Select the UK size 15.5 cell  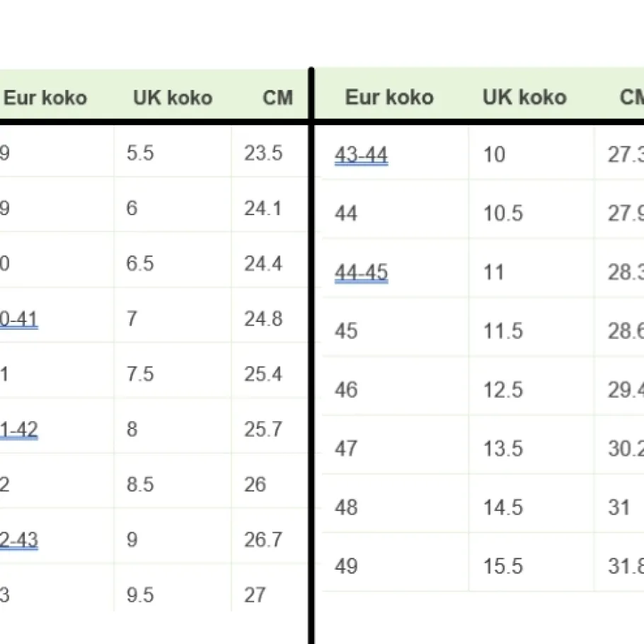point(503,566)
